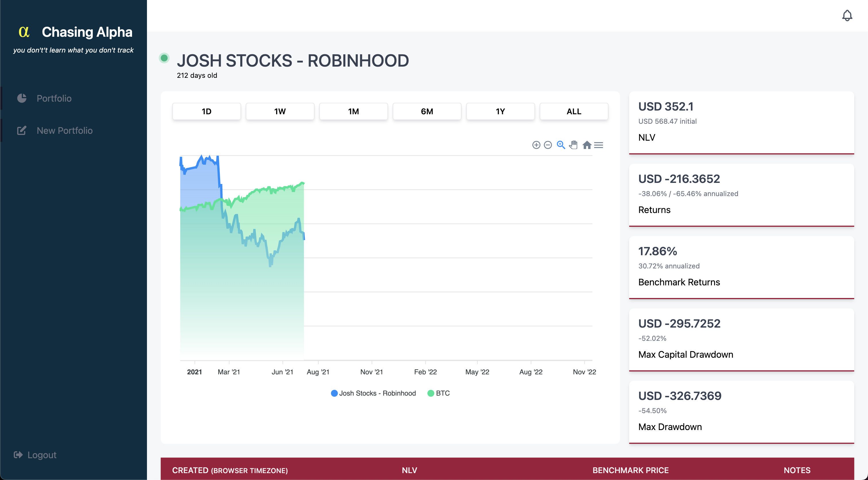Click the NOTES column header
The height and width of the screenshot is (480, 868).
coord(797,470)
